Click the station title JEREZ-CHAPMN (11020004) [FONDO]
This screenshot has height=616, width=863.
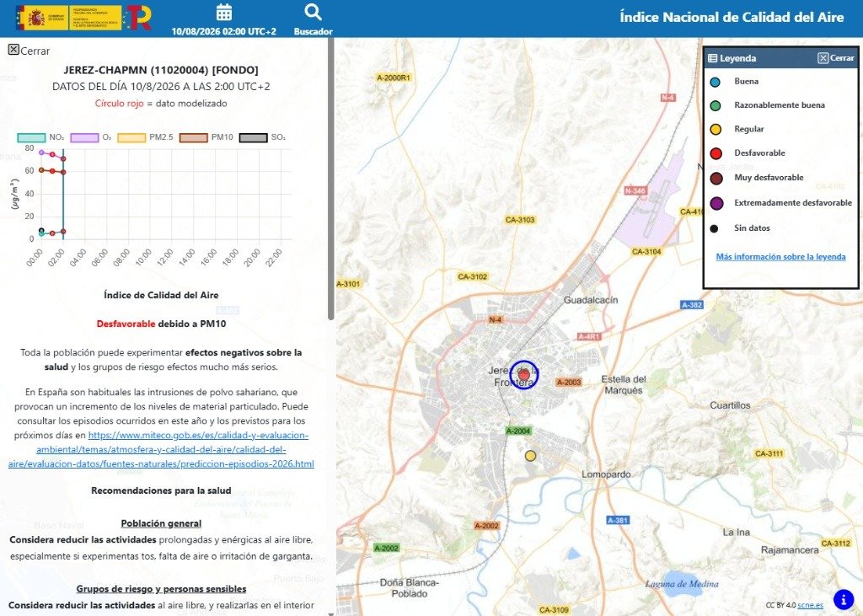click(161, 70)
